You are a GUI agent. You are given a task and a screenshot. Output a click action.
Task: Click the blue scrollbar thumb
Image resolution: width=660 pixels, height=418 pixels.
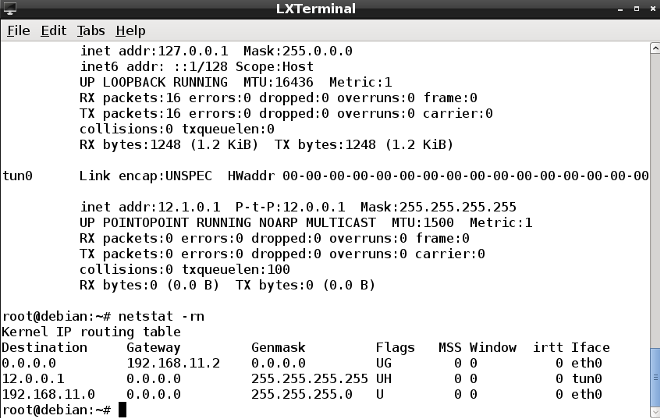coord(654,375)
